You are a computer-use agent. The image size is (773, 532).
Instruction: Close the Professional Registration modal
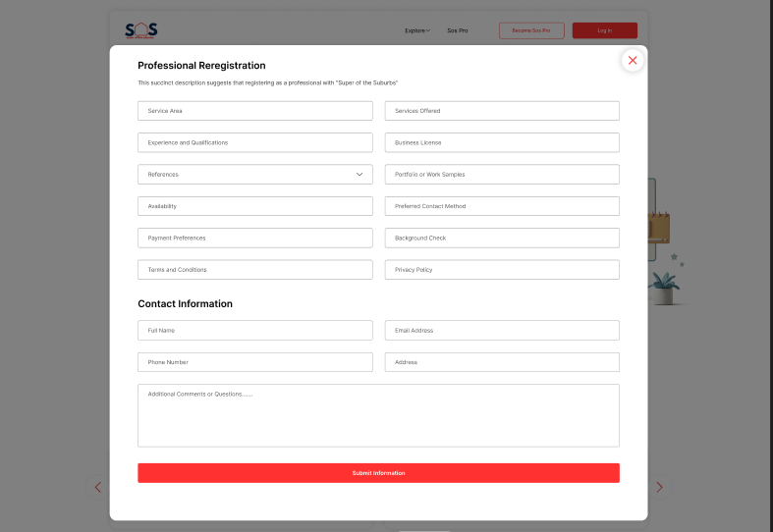(x=633, y=61)
